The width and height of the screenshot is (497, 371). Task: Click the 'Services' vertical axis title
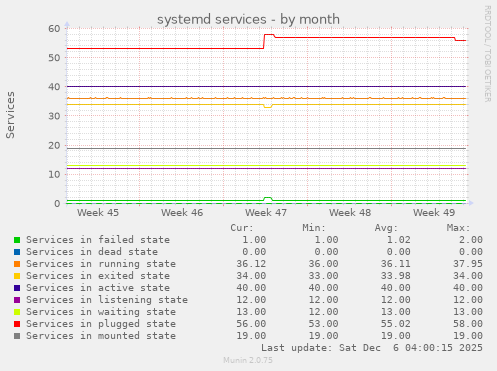(x=10, y=115)
